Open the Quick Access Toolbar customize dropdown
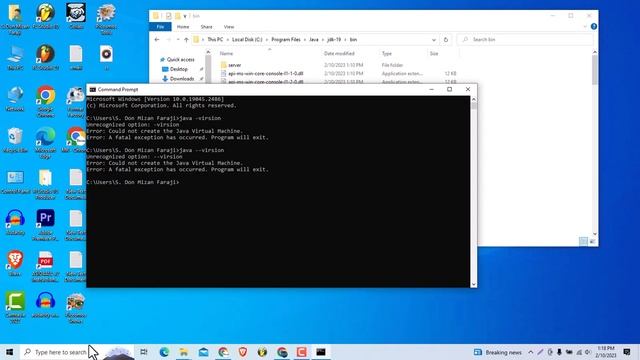Screen dimensions: 640x360 185,16
